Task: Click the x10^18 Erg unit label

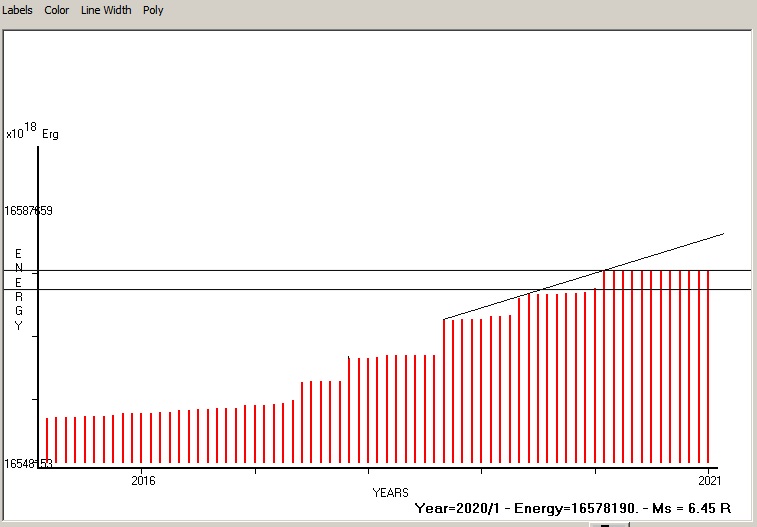Action: click(32, 133)
